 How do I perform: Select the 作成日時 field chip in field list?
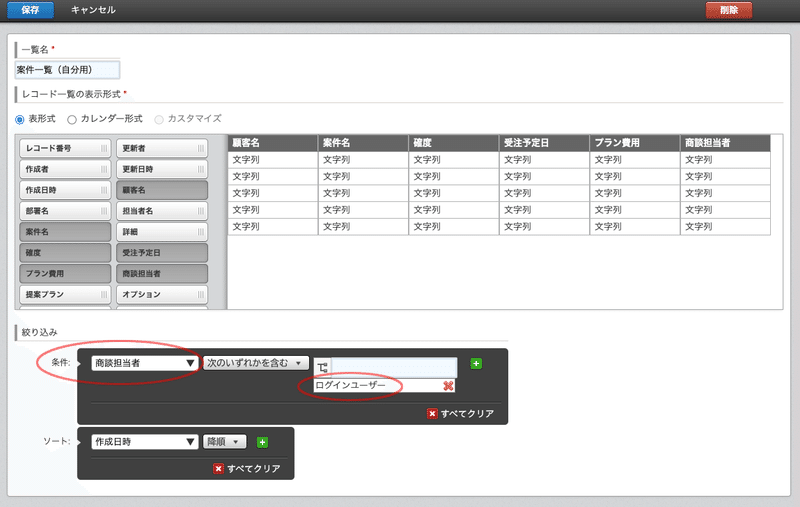(x=65, y=190)
